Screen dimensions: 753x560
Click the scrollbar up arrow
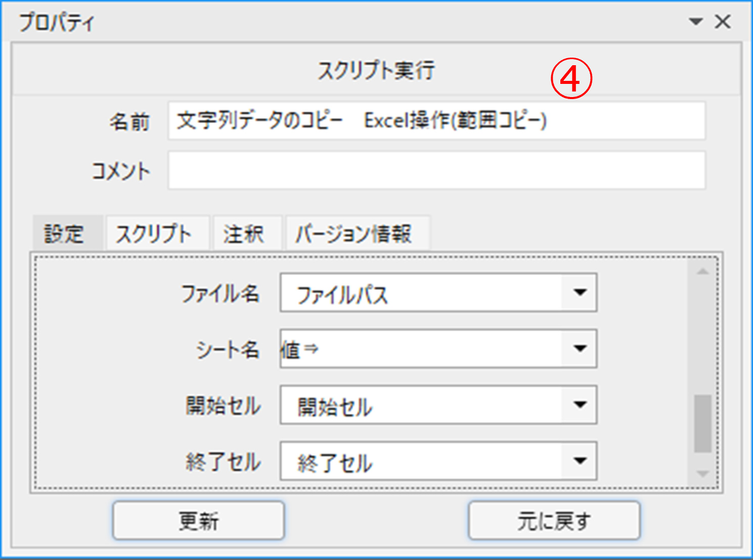click(702, 272)
